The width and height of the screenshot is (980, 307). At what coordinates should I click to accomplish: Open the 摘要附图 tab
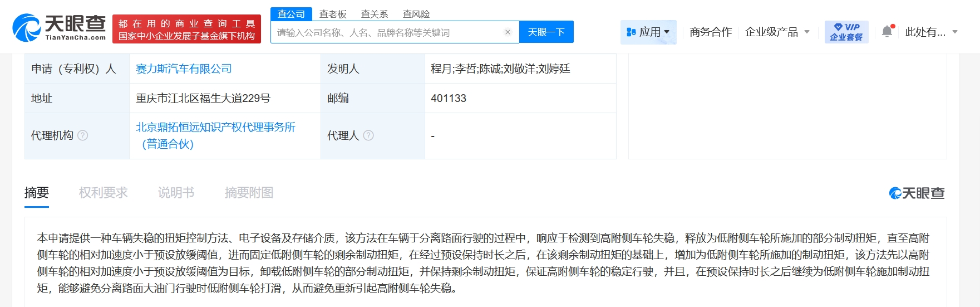point(249,193)
